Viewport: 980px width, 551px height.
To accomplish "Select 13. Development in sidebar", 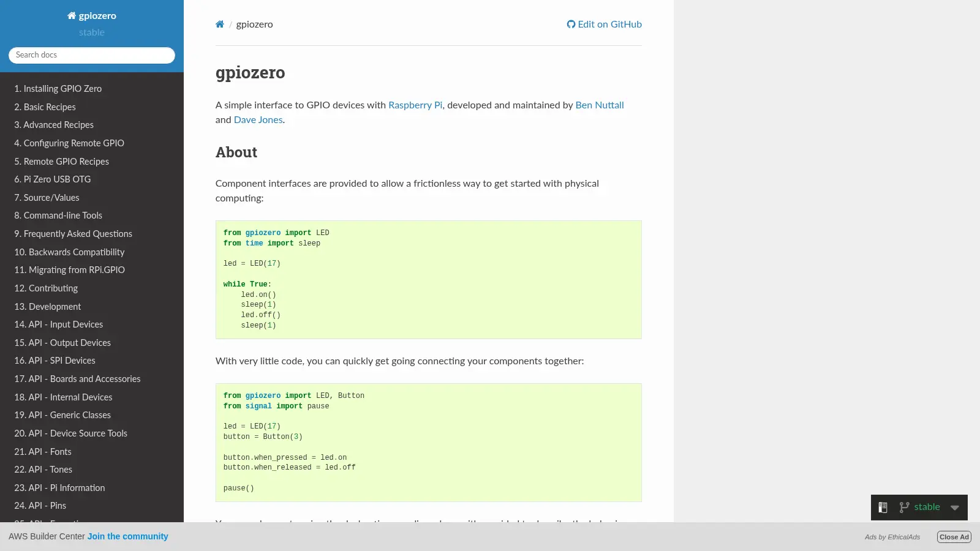I will coord(92,307).
